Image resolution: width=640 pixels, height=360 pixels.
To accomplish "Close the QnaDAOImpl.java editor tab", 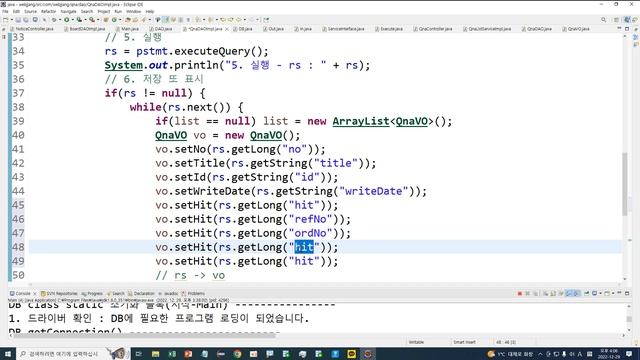I will tap(227, 29).
